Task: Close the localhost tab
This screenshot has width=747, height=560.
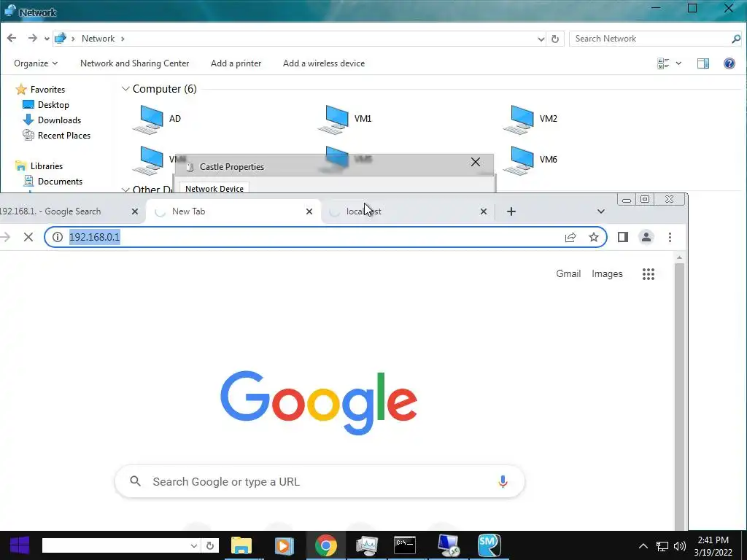Action: (x=484, y=211)
